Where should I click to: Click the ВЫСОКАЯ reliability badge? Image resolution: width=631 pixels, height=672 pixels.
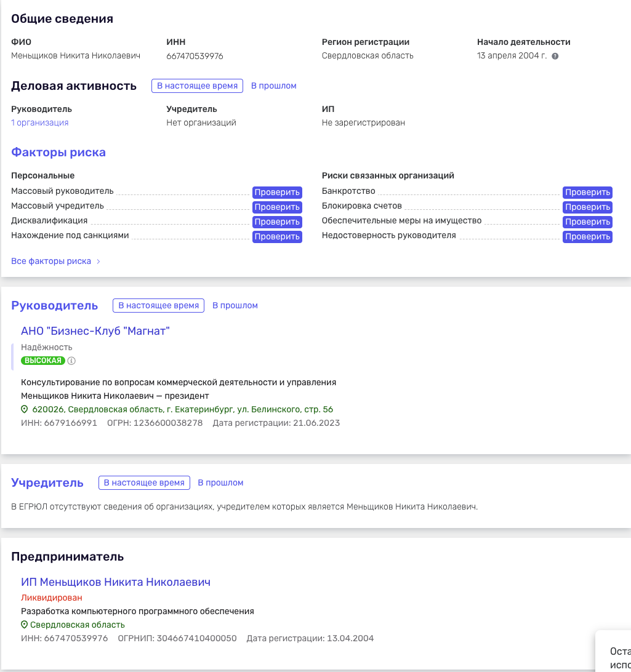coord(43,361)
